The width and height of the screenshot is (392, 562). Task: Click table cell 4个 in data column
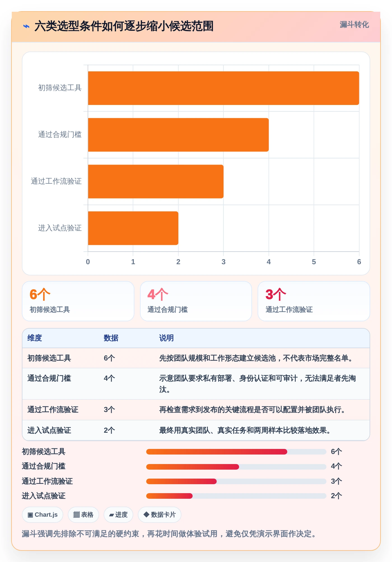tap(109, 378)
